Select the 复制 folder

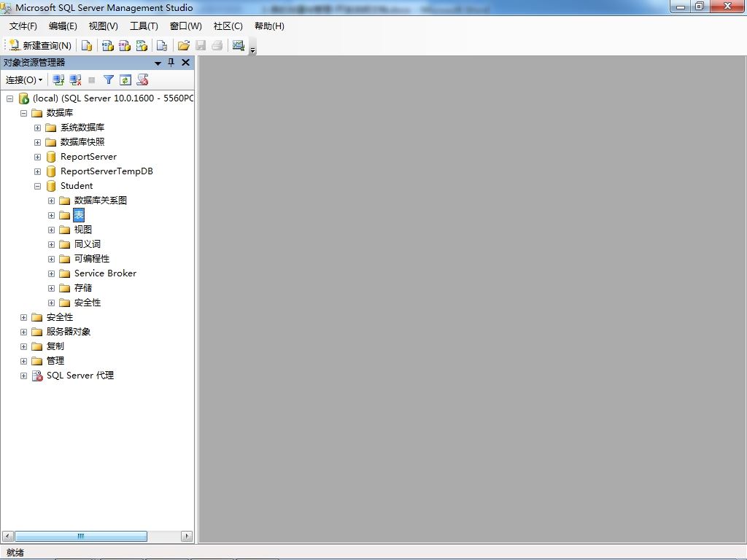[x=55, y=346]
